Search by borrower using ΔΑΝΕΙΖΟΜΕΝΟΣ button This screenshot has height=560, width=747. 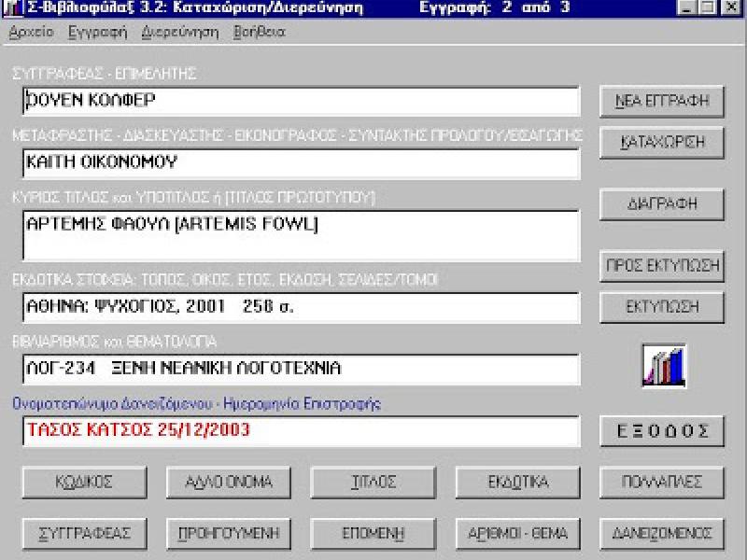[662, 534]
